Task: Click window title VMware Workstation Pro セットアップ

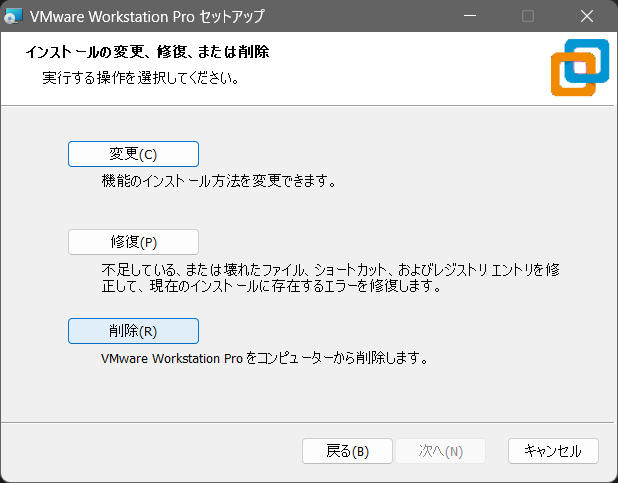Action: click(147, 17)
